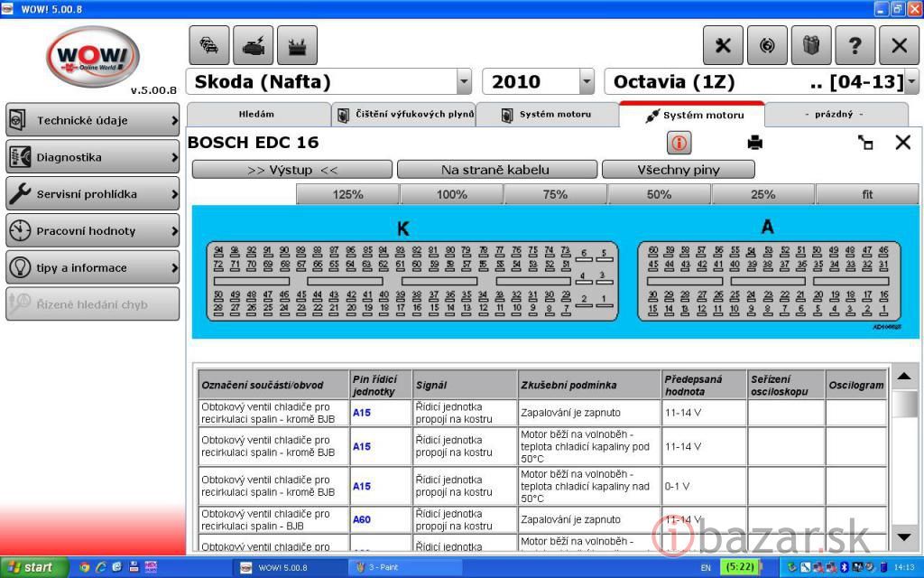Set diagram zoom to 75%
Image resolution: width=924 pixels, height=578 pixels.
[555, 194]
